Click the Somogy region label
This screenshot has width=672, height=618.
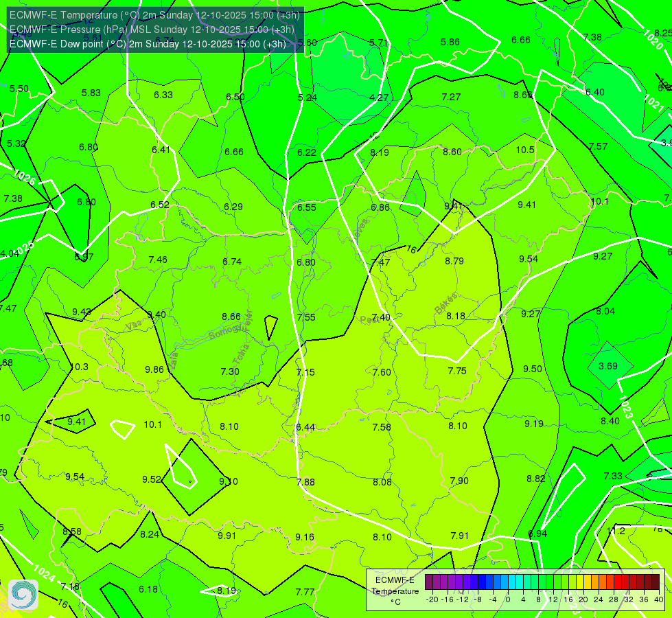pyautogui.click(x=226, y=331)
